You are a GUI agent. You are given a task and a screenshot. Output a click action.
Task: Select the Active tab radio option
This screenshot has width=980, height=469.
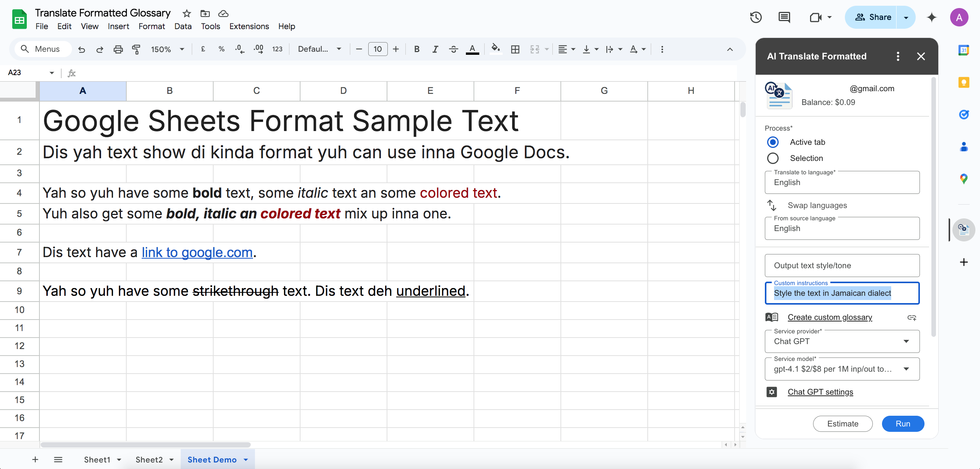(x=773, y=142)
